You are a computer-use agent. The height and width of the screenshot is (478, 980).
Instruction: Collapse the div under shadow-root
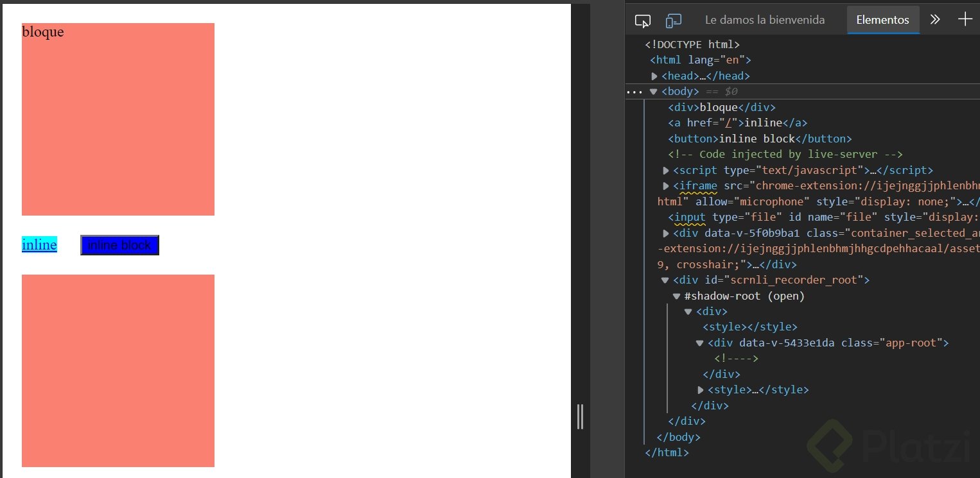(x=688, y=312)
